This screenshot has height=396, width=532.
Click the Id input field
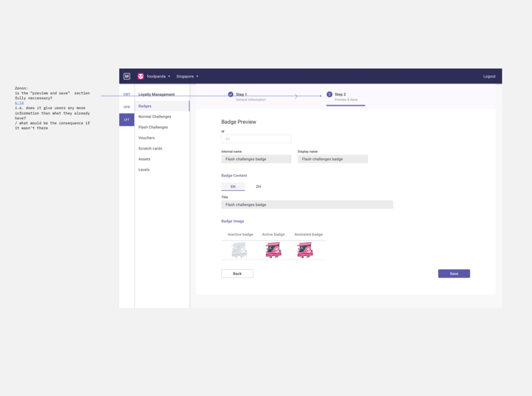(256, 139)
